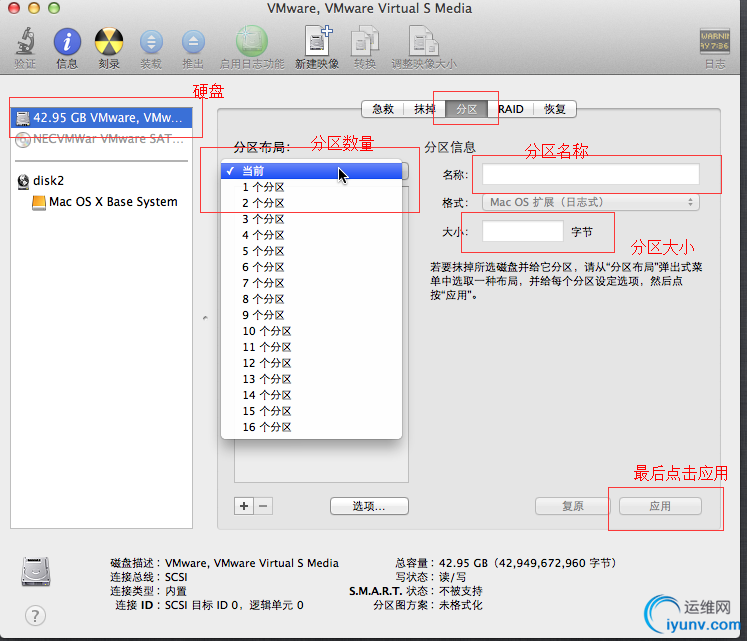Screen dimensions: 747x641
Task: Click the Verify (验证) microscope icon
Action: (25, 41)
